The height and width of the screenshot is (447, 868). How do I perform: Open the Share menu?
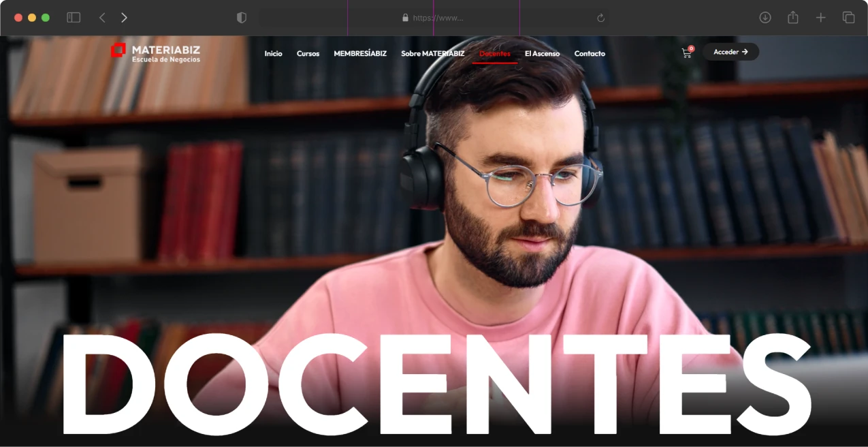click(793, 18)
